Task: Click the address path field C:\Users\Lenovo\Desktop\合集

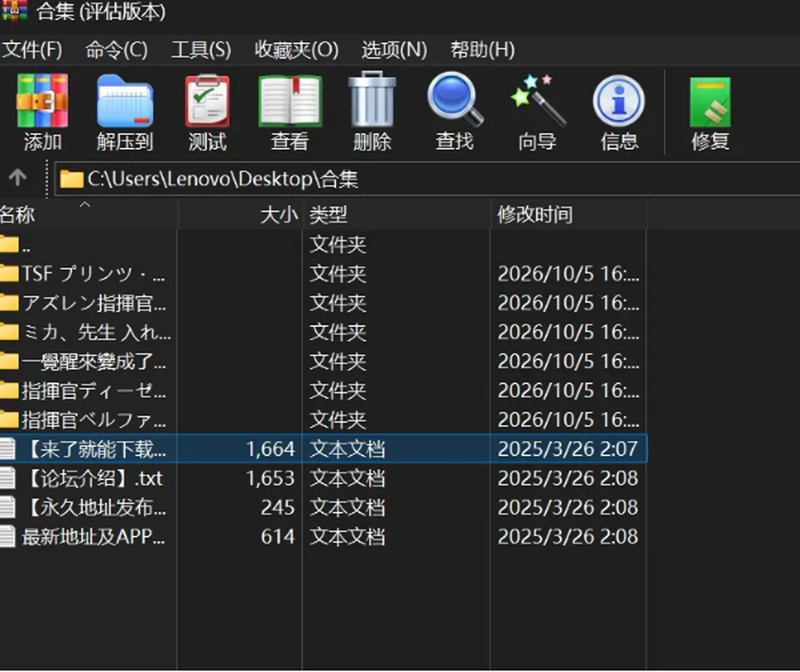Action: pos(427,178)
